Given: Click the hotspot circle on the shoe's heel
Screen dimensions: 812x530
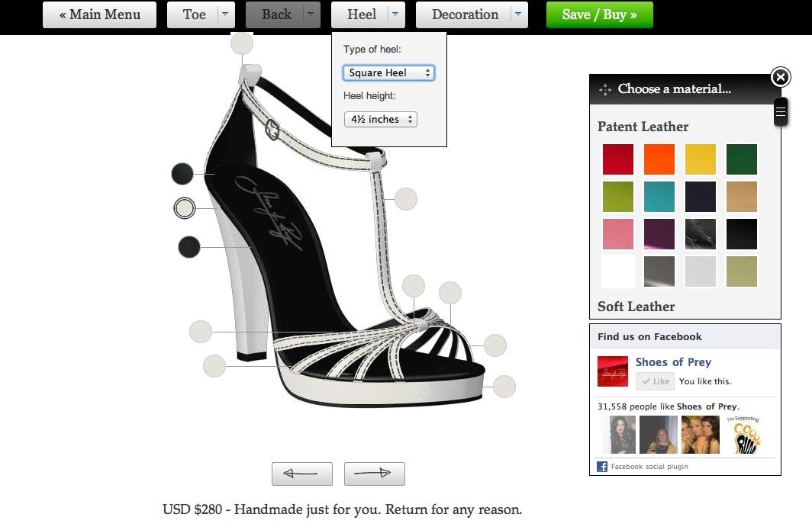Looking at the screenshot, I should (201, 331).
